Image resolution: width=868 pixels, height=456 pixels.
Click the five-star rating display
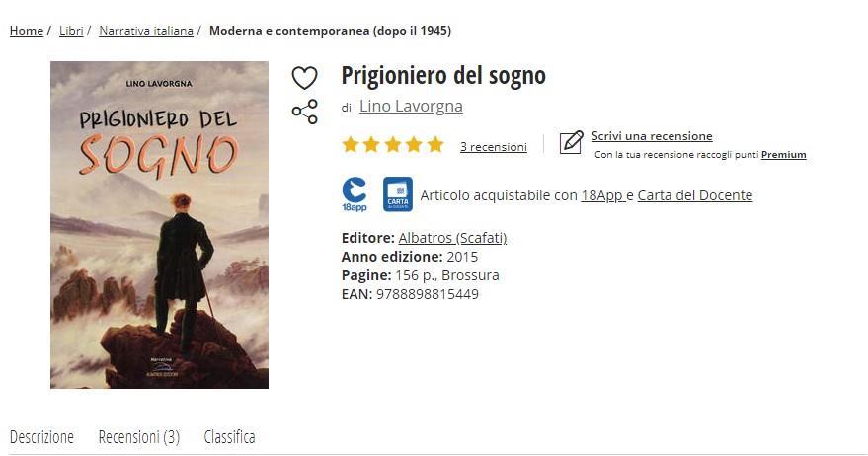click(x=393, y=145)
